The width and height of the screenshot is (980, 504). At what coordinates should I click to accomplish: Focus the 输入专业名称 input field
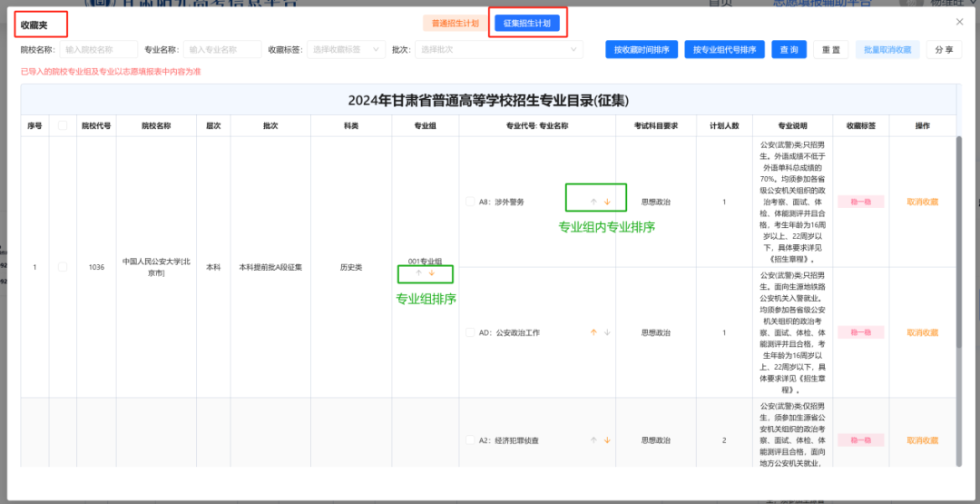pos(222,49)
